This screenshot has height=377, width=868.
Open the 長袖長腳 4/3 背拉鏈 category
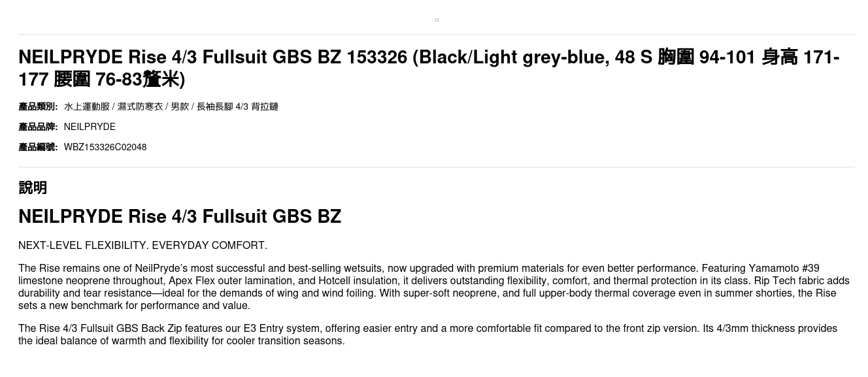click(x=237, y=107)
